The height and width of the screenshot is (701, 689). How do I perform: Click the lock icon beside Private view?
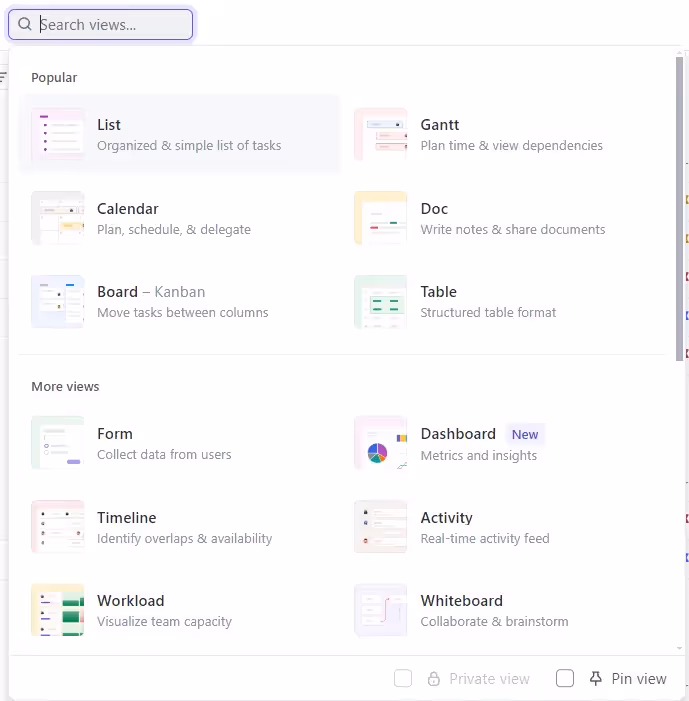click(434, 679)
